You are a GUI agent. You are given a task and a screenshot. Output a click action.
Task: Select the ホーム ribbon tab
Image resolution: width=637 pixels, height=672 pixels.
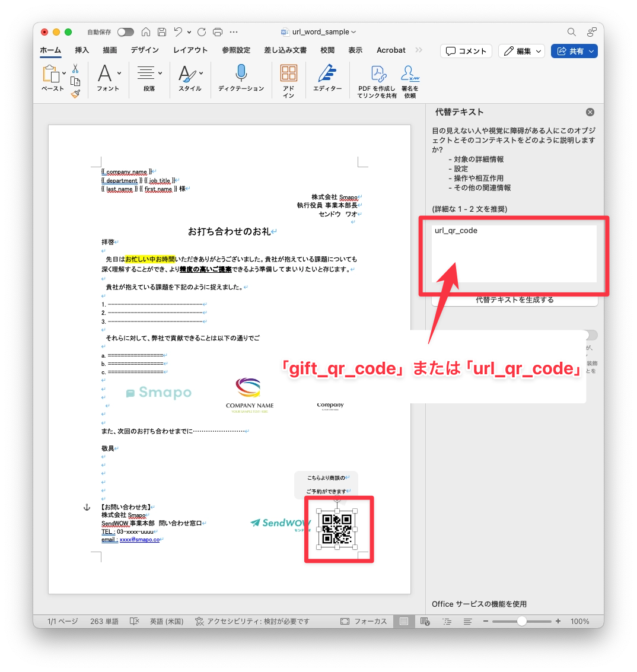click(x=50, y=50)
